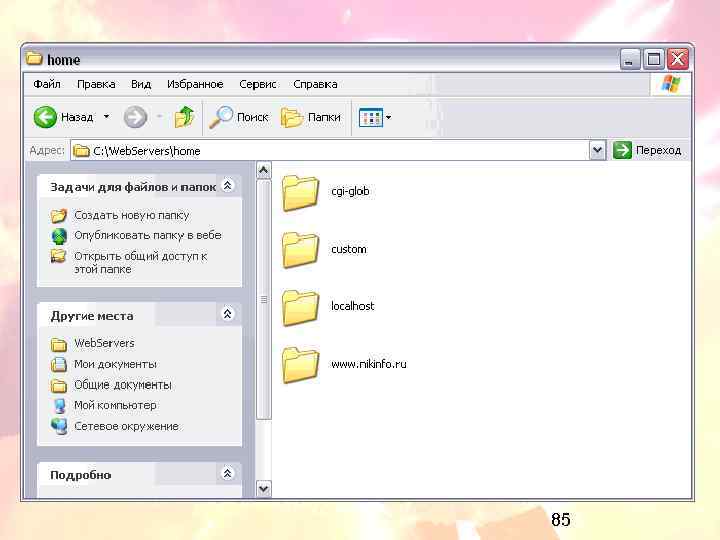The height and width of the screenshot is (540, 720).
Task: Open Сетевое окружение link
Action: (x=126, y=426)
